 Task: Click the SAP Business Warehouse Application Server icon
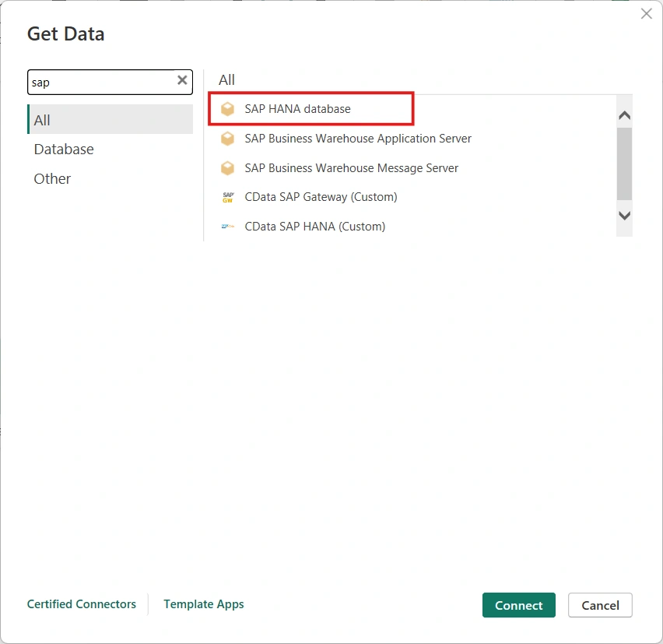(227, 139)
